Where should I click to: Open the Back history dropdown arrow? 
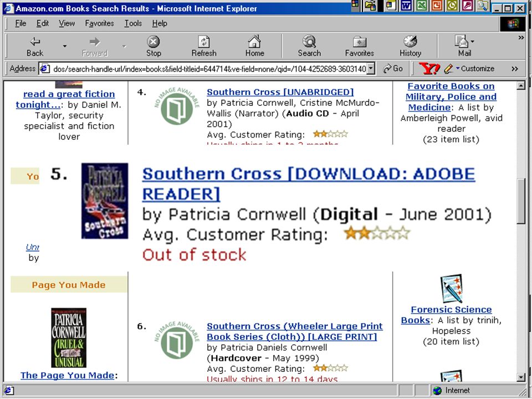point(64,47)
